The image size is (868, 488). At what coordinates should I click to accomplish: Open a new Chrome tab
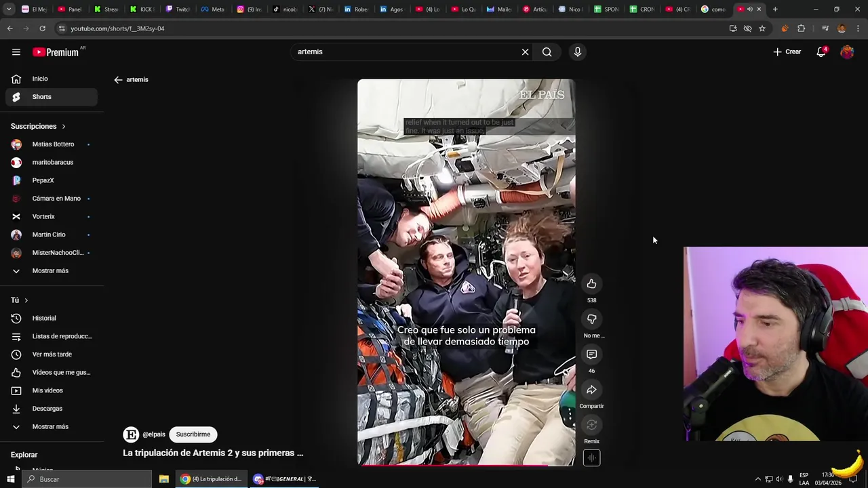[775, 9]
